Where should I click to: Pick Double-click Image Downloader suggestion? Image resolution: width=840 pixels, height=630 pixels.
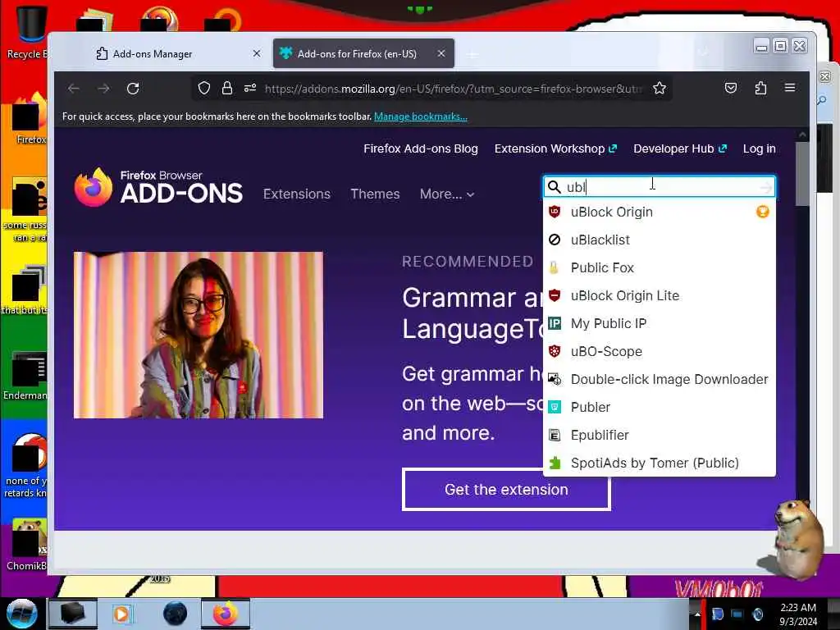[x=660, y=379]
